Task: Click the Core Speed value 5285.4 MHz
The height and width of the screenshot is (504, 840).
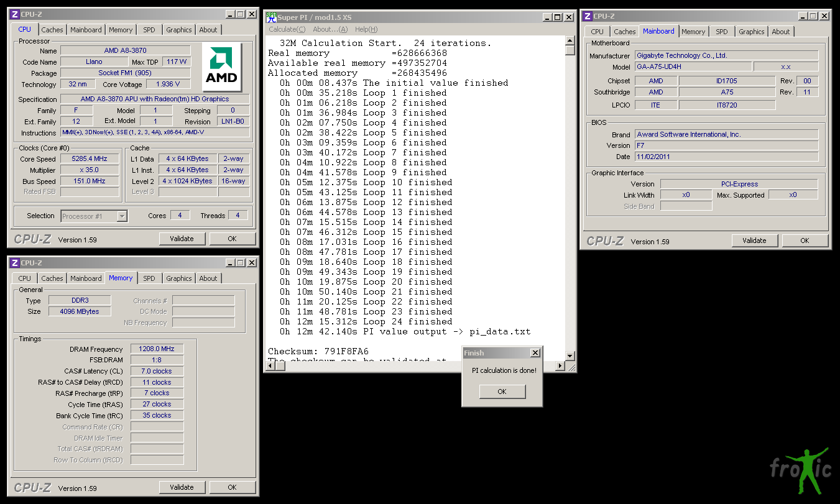Action: pos(90,159)
